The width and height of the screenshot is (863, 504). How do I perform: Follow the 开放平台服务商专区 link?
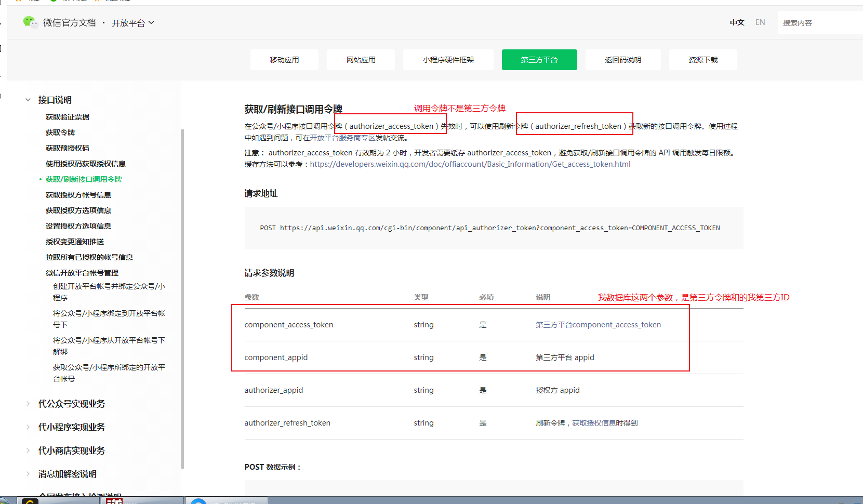[x=343, y=138]
